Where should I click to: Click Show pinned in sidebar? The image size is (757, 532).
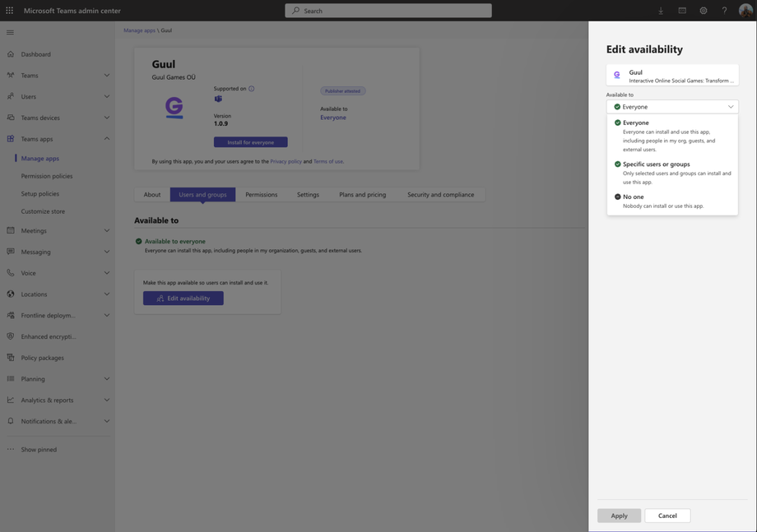(x=39, y=450)
